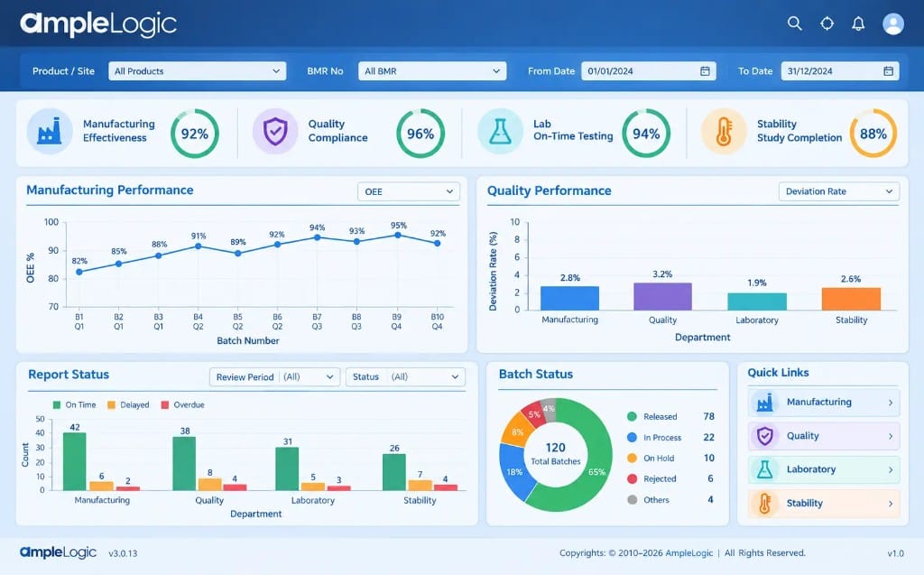Viewport: 924px width, 575px height.
Task: Click the Rejected red legend dot
Action: click(632, 479)
